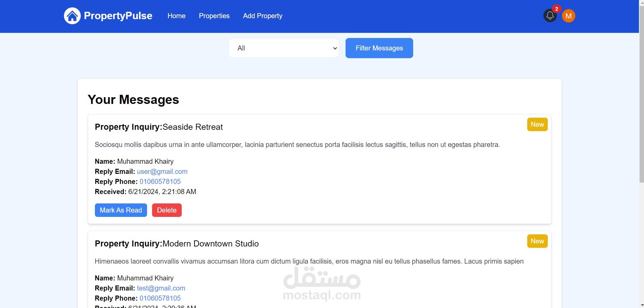Click the PropertyPulse brand name text
644x308 pixels.
(118, 16)
